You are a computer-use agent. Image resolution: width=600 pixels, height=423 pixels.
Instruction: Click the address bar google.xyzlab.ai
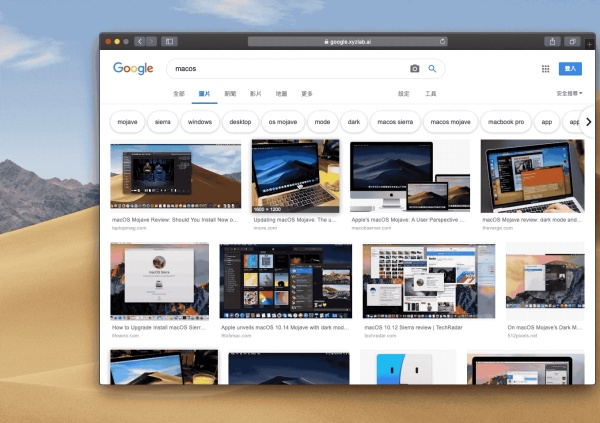click(x=347, y=41)
